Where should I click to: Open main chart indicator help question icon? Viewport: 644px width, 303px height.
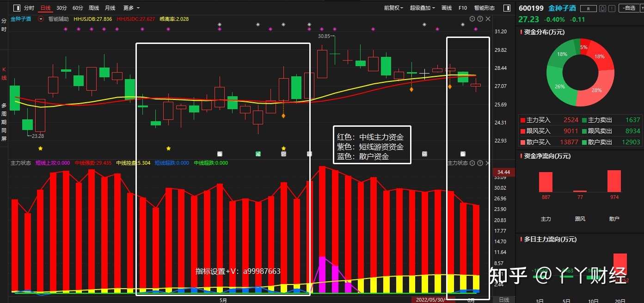pos(480,19)
